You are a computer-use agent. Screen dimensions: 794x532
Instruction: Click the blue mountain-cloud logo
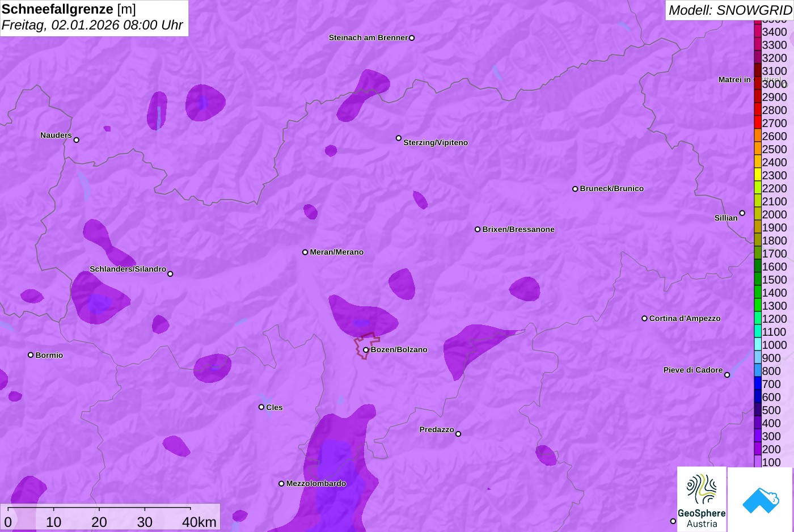tap(761, 499)
